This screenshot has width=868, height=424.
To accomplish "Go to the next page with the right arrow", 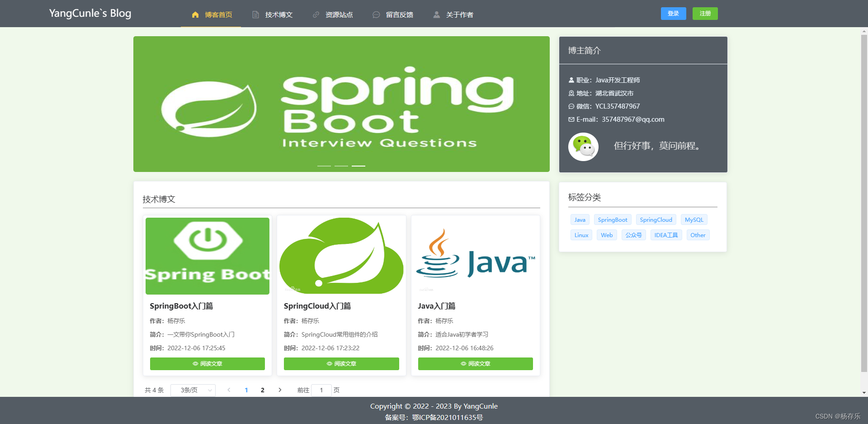I will pyautogui.click(x=280, y=390).
